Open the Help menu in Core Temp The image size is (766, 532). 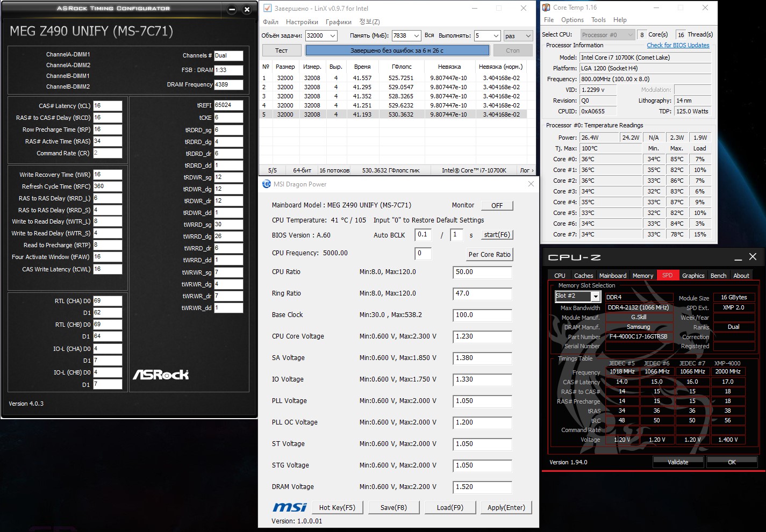point(620,20)
